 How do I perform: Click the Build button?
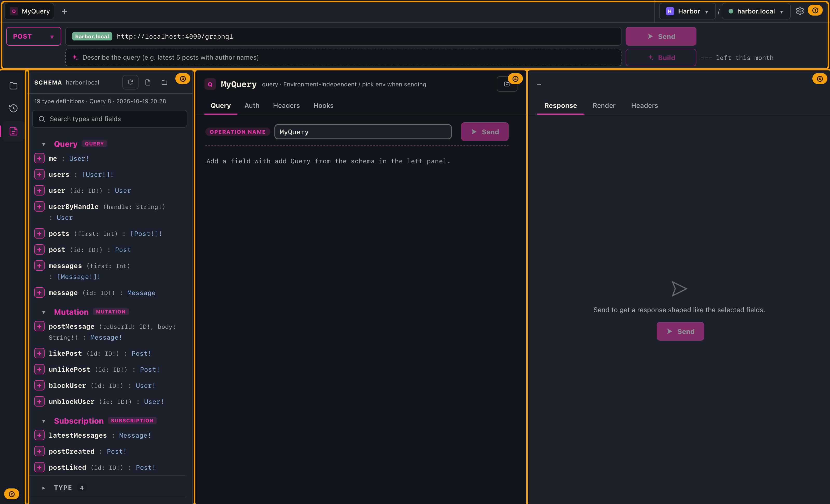tap(661, 58)
